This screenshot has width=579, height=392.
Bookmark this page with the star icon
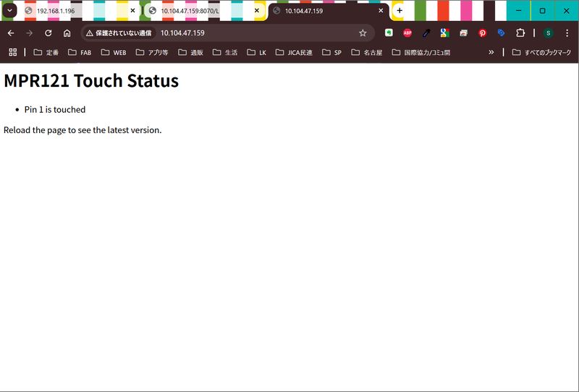(x=363, y=33)
